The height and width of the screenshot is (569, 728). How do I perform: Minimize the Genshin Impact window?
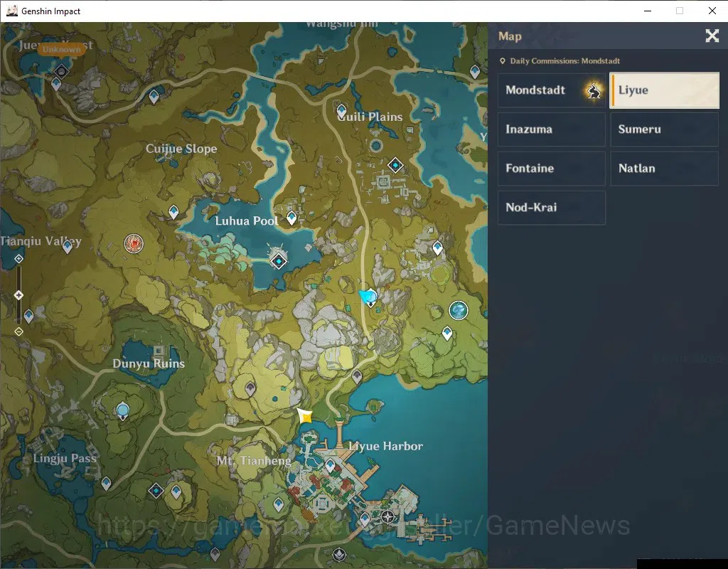(648, 11)
